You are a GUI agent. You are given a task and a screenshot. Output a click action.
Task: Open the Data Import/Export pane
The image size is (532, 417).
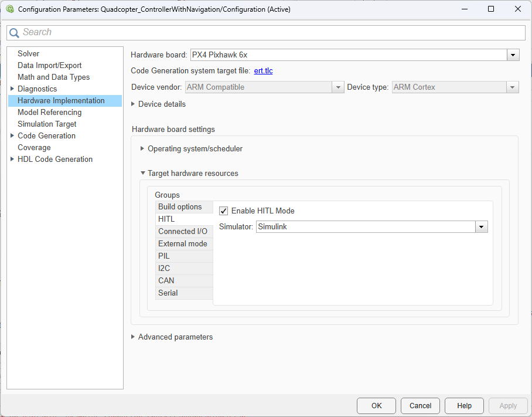click(x=50, y=65)
